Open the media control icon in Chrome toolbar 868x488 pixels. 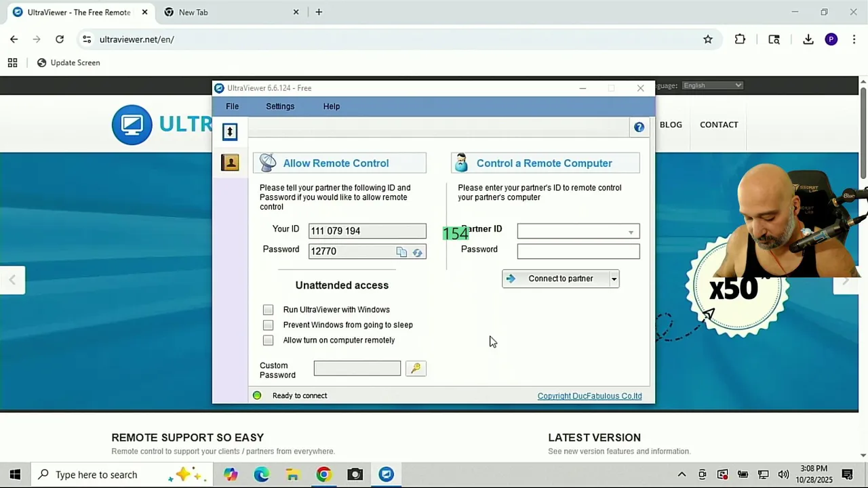[774, 39]
